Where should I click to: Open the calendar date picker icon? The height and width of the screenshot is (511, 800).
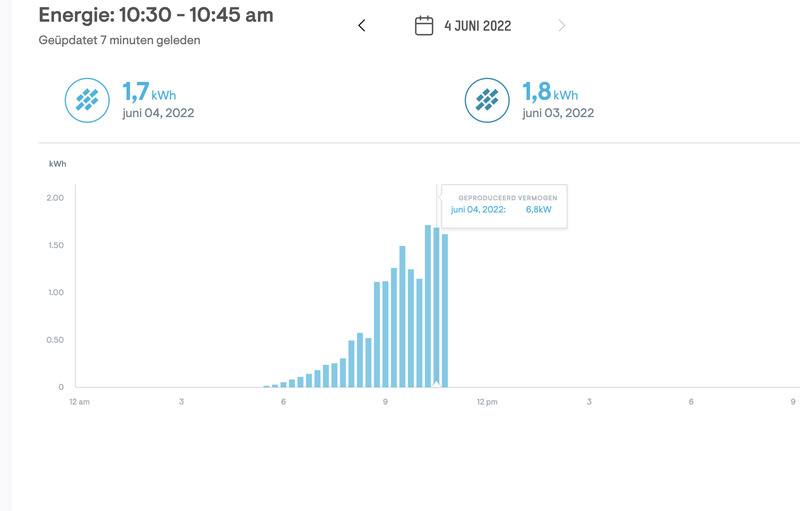pyautogui.click(x=424, y=26)
